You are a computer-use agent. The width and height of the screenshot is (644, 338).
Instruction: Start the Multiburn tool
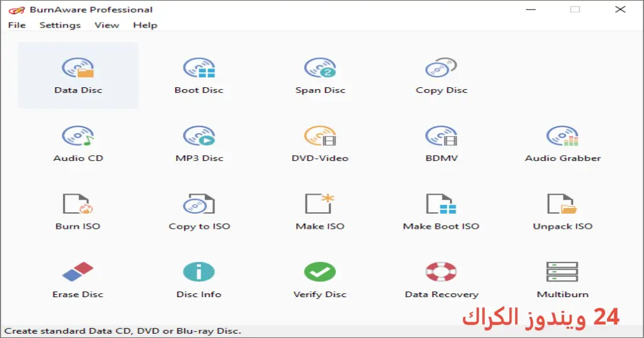[563, 280]
